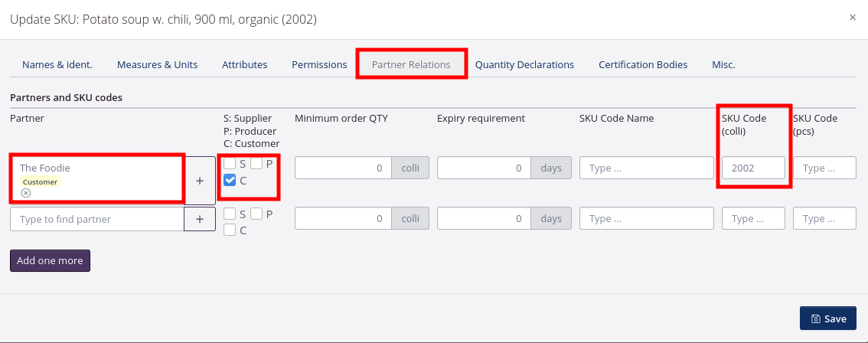
Task: Enable Producer checkbox for The Foodie
Action: (256, 163)
